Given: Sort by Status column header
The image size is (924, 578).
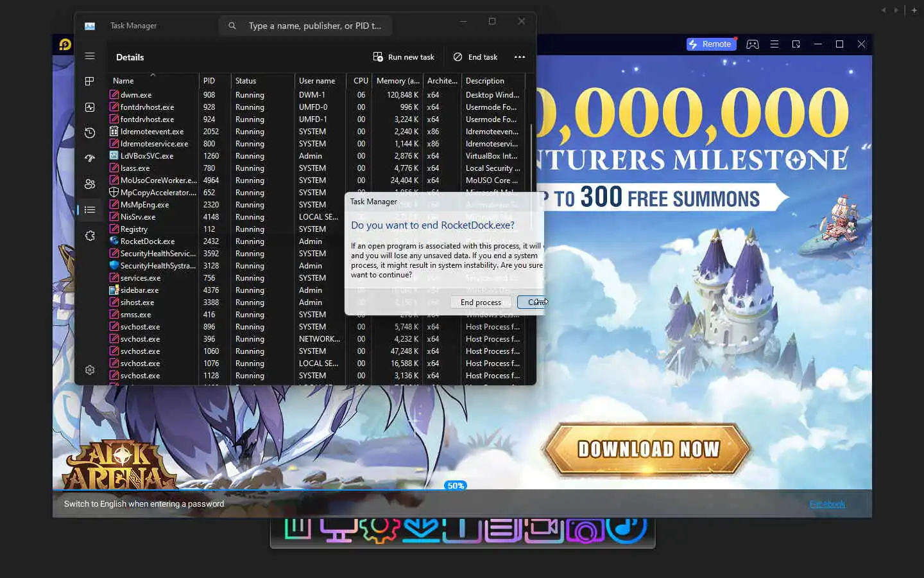Looking at the screenshot, I should (x=262, y=81).
